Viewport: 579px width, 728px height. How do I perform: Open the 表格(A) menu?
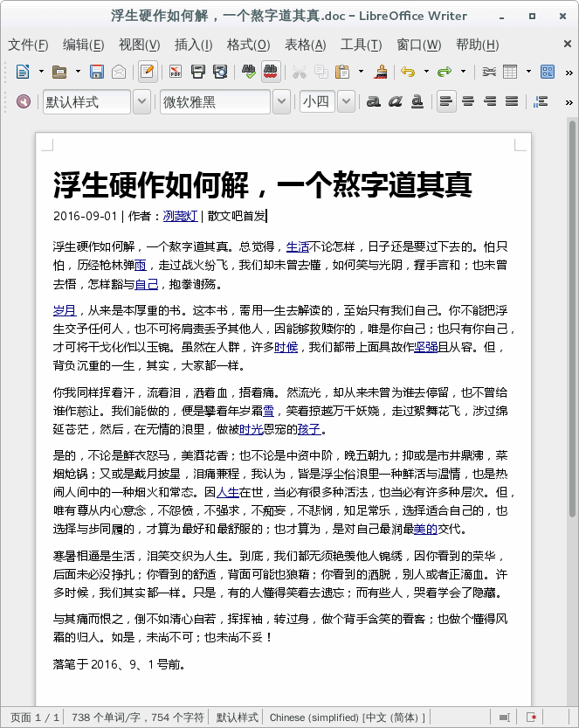click(x=306, y=45)
